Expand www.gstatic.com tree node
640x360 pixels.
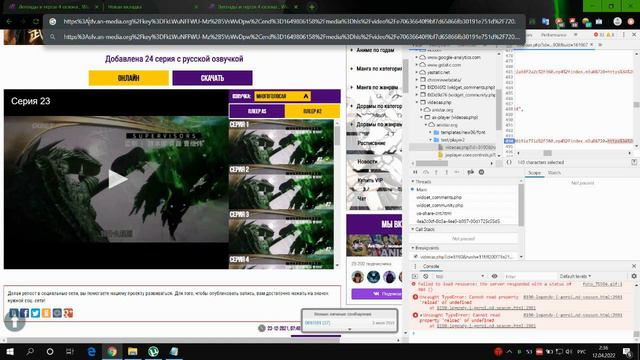417,65
